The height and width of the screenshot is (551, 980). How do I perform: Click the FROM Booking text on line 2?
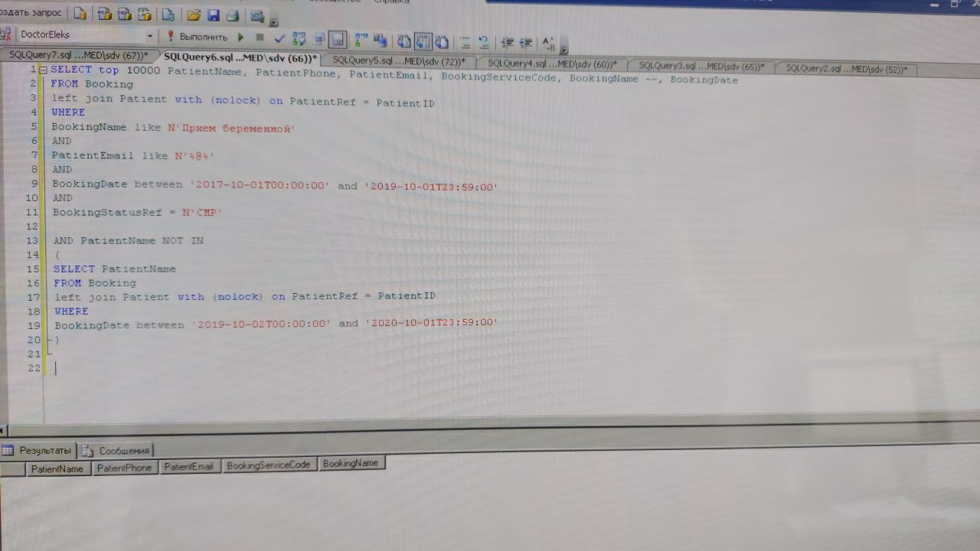tap(92, 84)
